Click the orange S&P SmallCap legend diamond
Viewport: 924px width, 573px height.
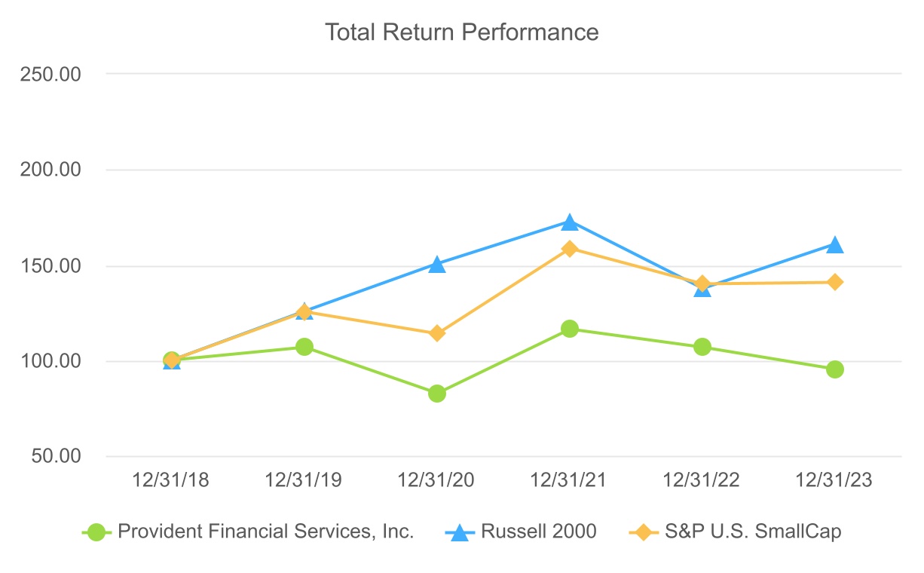(644, 532)
